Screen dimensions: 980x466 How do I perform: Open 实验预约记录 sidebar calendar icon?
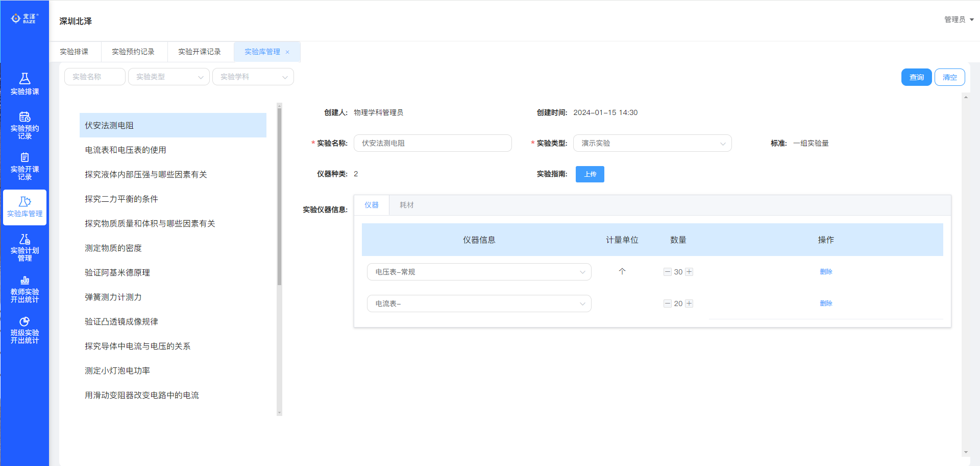pyautogui.click(x=24, y=117)
